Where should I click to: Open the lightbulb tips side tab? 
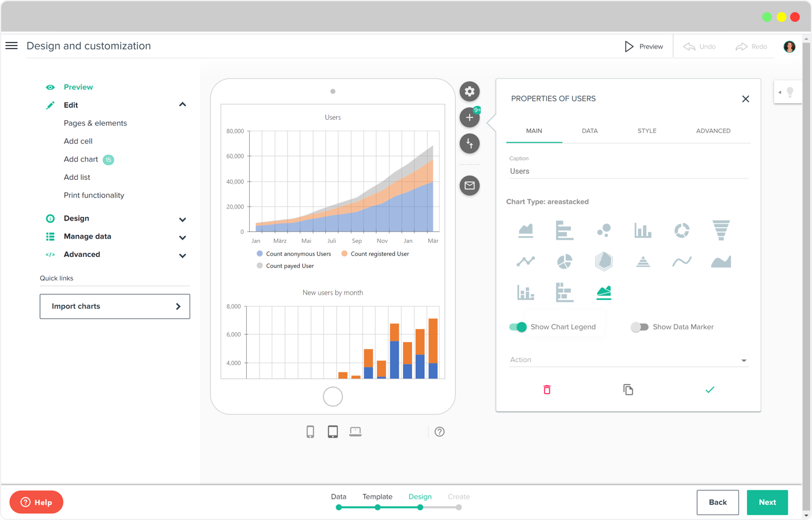788,92
